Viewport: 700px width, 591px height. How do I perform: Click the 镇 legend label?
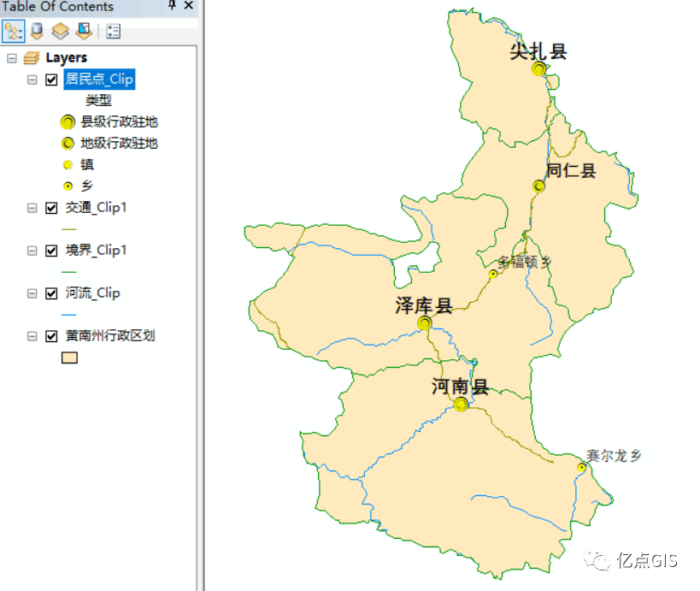tap(87, 165)
